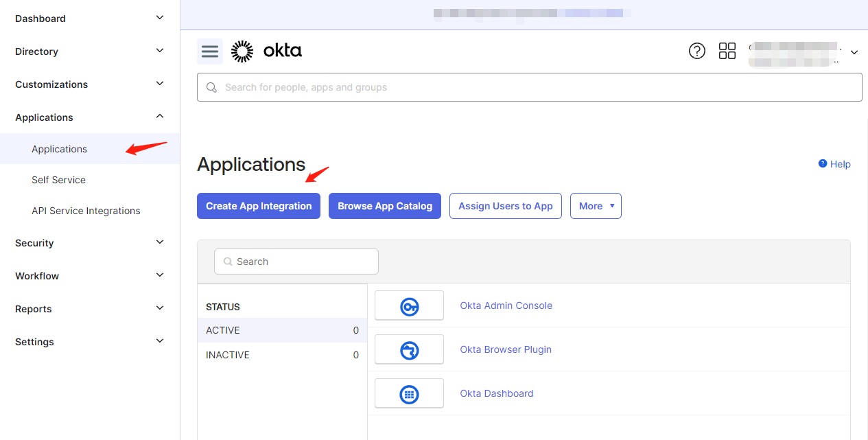
Task: Click the magnifier icon in global search
Action: pyautogui.click(x=213, y=87)
